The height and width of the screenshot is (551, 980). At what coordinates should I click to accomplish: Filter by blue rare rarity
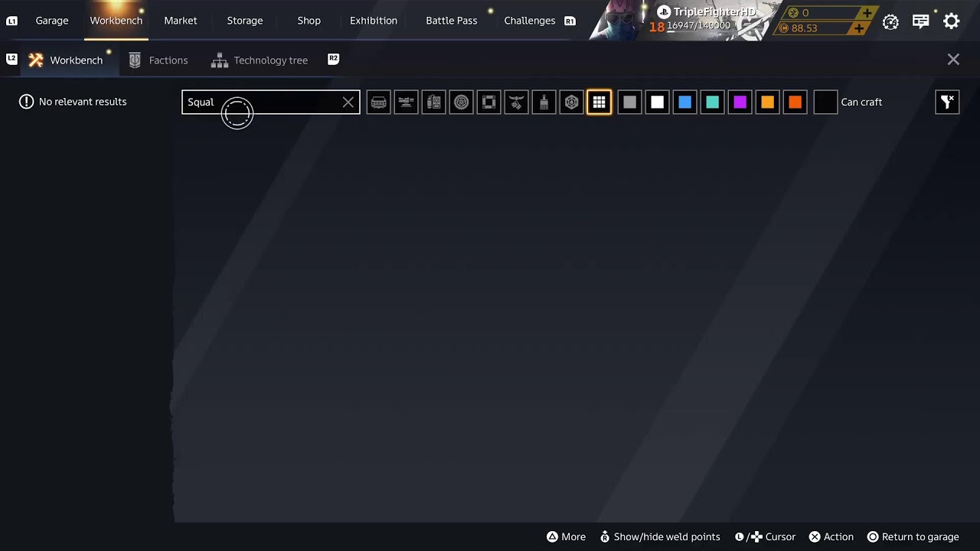tap(684, 102)
